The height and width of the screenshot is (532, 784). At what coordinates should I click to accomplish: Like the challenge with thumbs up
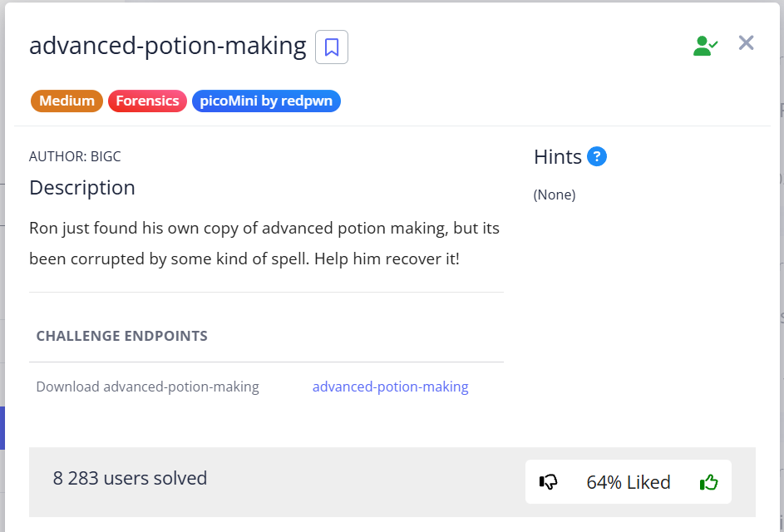point(708,482)
